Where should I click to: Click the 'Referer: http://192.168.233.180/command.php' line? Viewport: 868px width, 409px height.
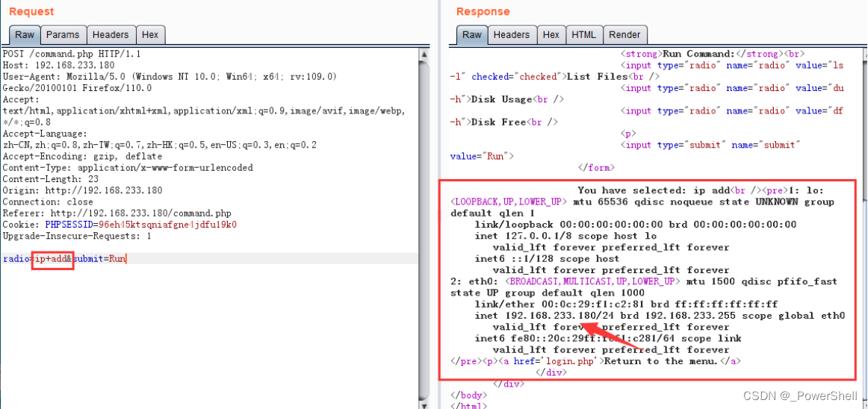pos(117,213)
